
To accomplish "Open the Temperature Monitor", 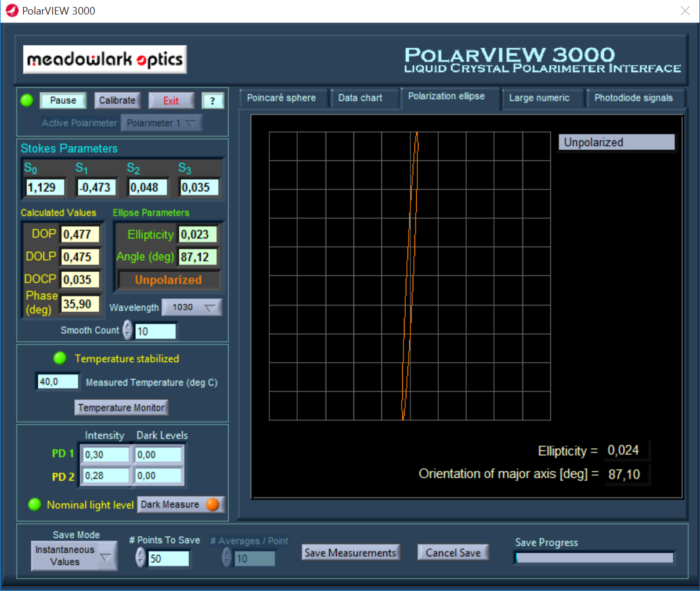I will pos(121,408).
